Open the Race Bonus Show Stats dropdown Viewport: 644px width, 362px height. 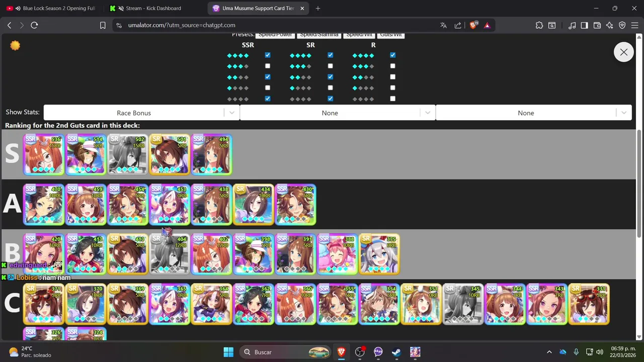(141, 113)
